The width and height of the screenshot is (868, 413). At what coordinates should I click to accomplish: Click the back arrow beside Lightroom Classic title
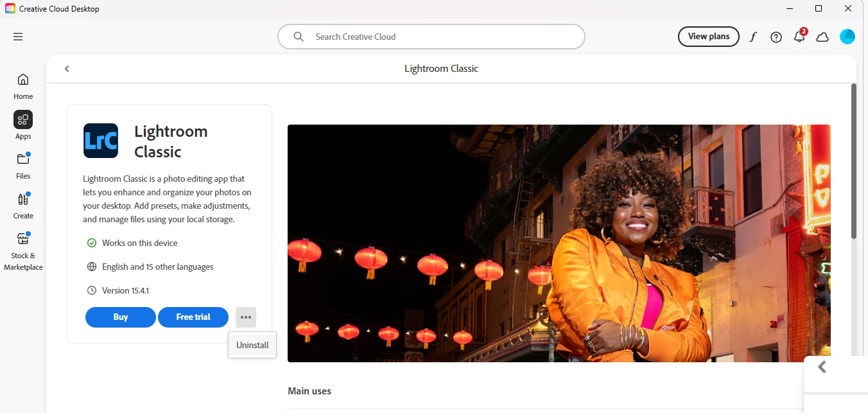pos(67,69)
